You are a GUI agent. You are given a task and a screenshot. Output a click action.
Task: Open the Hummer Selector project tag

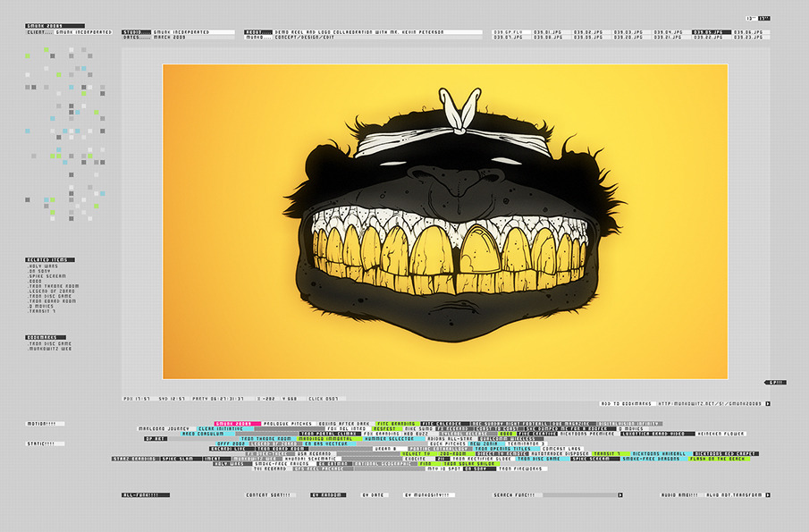coord(393,439)
